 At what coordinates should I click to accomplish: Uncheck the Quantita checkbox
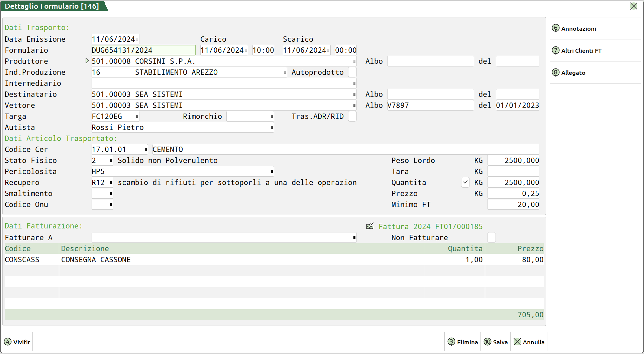point(465,182)
